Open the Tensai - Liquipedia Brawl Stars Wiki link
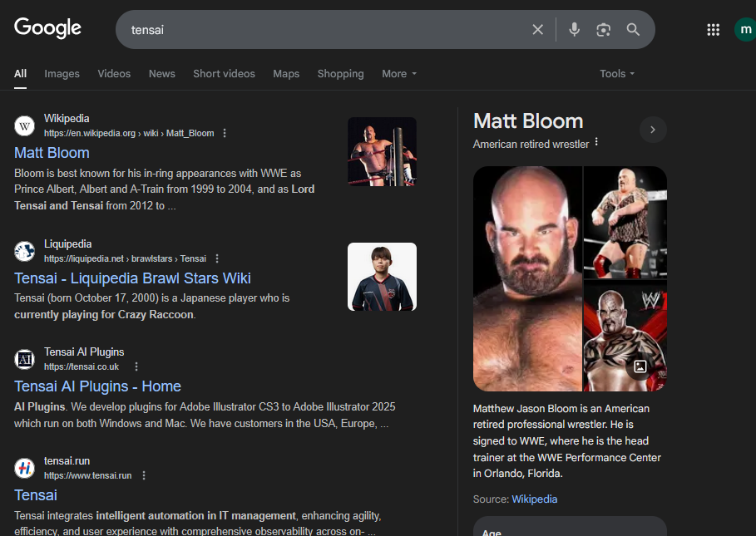 [132, 278]
